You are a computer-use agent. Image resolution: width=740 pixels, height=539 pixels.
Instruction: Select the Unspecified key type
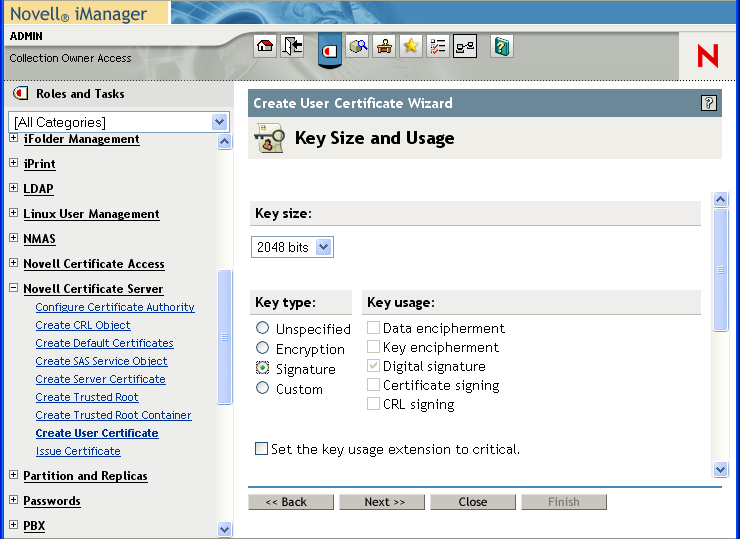click(262, 328)
